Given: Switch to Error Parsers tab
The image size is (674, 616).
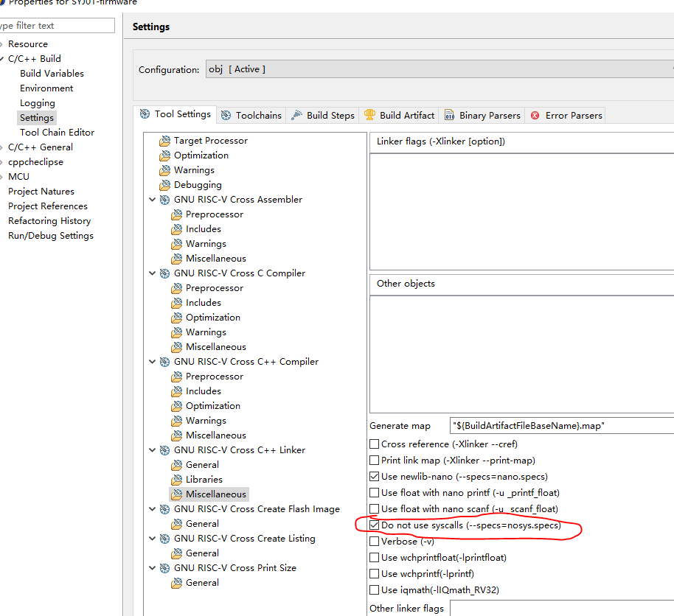Looking at the screenshot, I should (566, 115).
